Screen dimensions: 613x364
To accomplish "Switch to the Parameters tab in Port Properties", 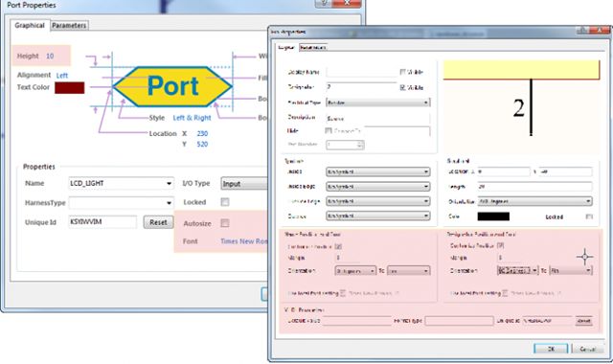I will pyautogui.click(x=69, y=26).
